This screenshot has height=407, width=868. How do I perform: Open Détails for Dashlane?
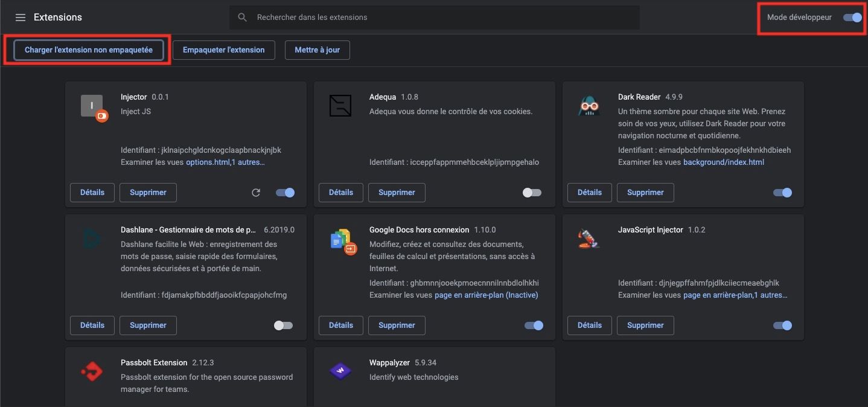coord(92,325)
